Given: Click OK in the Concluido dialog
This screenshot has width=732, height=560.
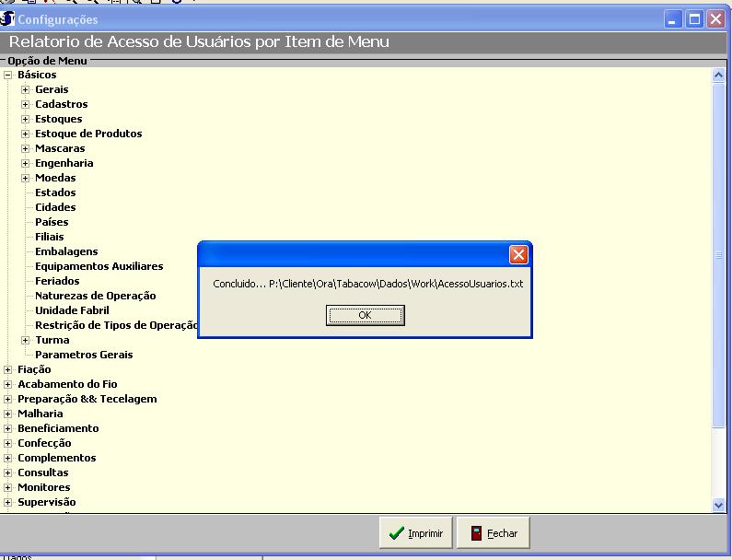Looking at the screenshot, I should point(365,315).
